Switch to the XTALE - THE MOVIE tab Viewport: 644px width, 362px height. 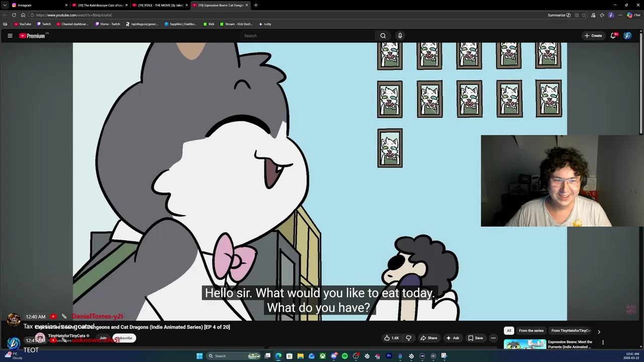point(158,5)
